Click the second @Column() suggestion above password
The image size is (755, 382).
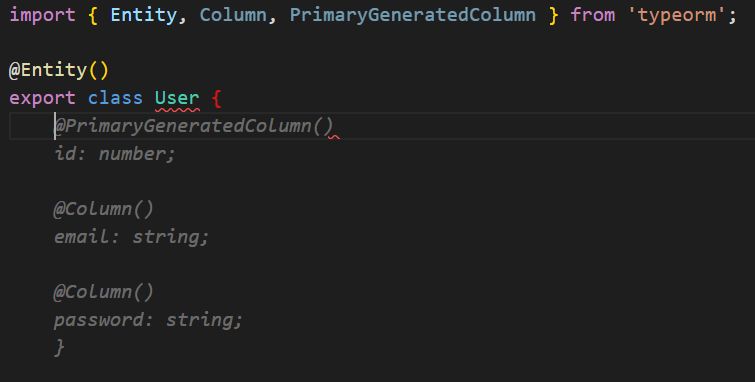coord(104,292)
